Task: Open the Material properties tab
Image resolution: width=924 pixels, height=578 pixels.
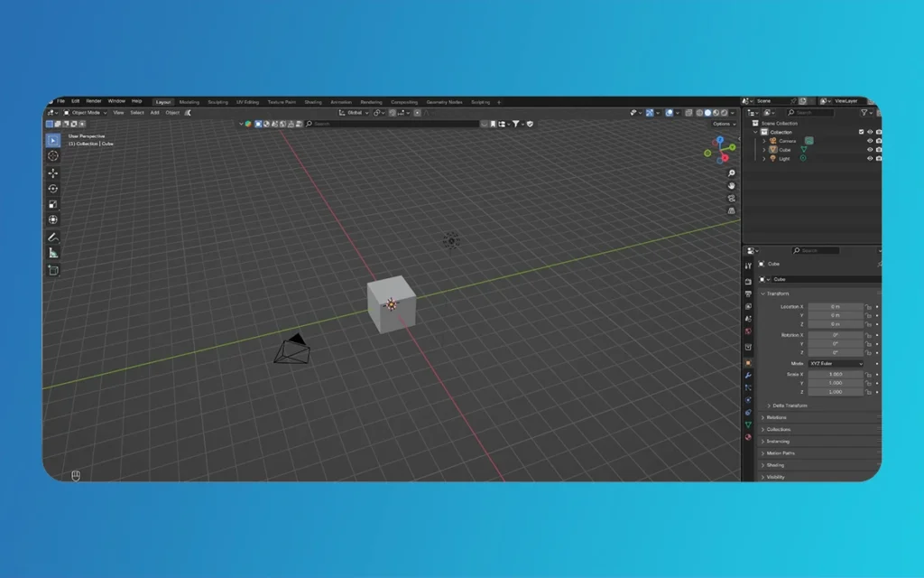Action: [x=748, y=437]
